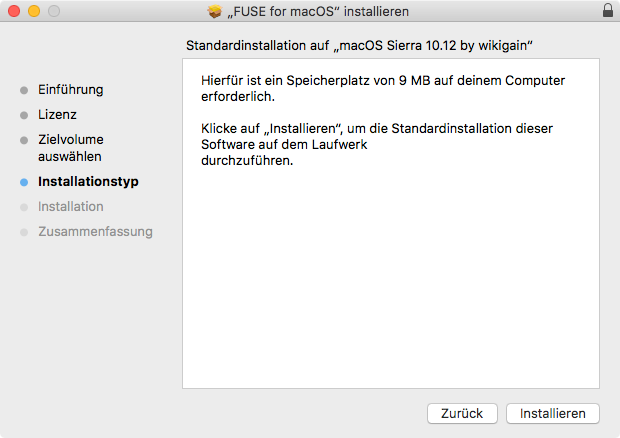620x438 pixels.
Task: Click the bullet beside Zielvolume auswählen
Action: [x=24, y=140]
